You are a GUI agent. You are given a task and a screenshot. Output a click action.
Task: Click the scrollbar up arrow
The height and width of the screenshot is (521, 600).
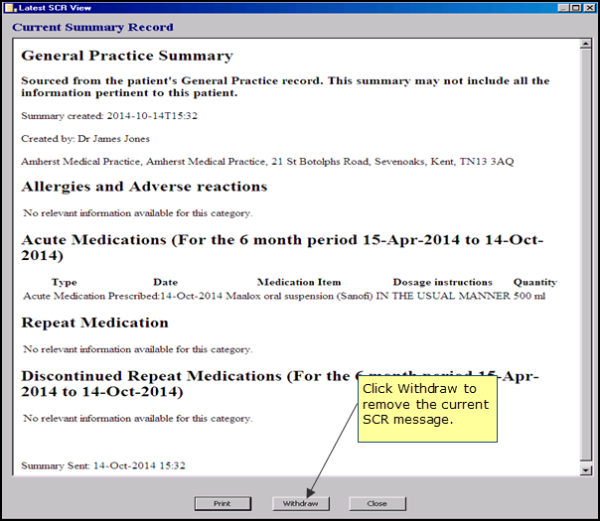pos(586,45)
